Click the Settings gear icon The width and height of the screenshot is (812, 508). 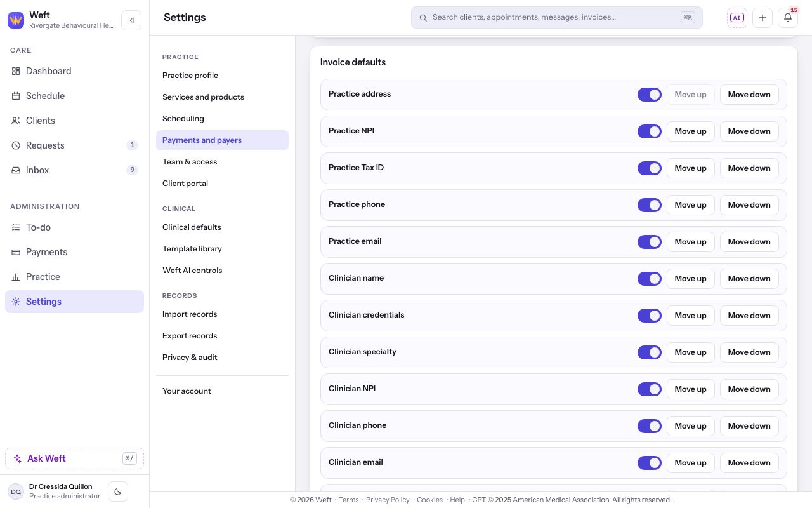(16, 302)
